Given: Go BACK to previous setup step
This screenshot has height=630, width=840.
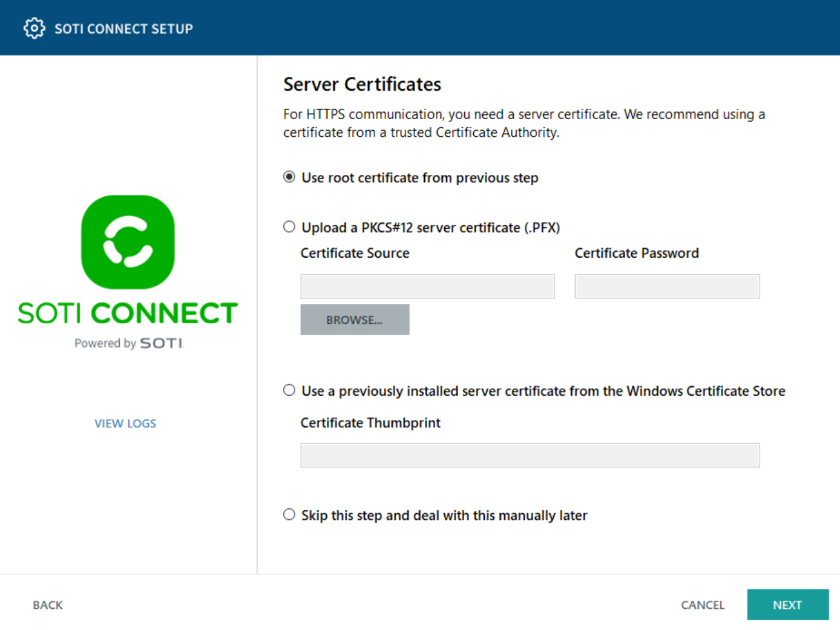Looking at the screenshot, I should click(48, 605).
